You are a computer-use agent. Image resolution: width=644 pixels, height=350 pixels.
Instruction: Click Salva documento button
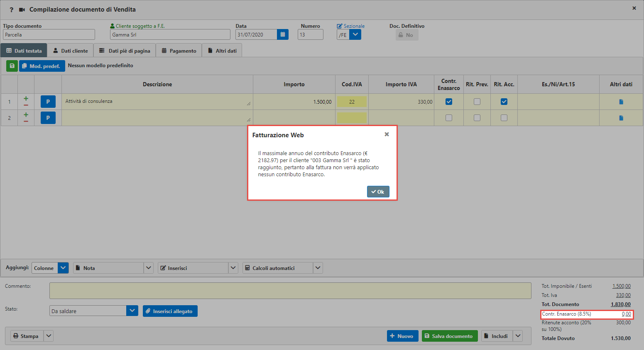pos(450,336)
